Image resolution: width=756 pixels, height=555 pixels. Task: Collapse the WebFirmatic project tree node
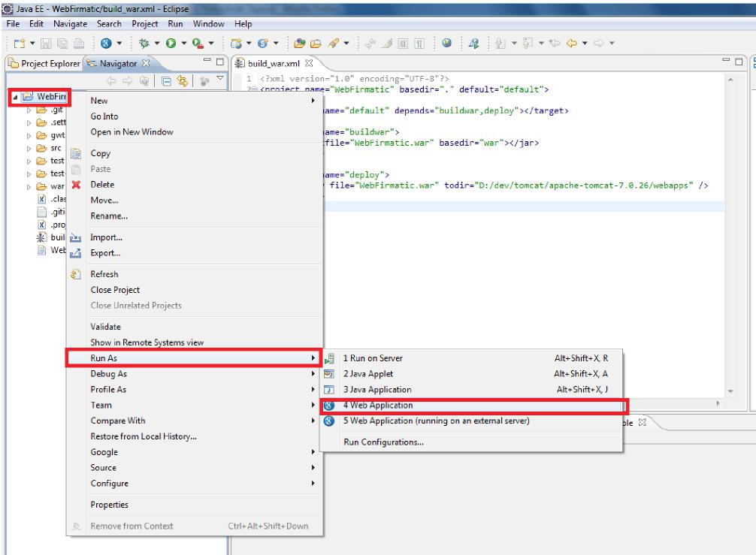click(x=17, y=97)
